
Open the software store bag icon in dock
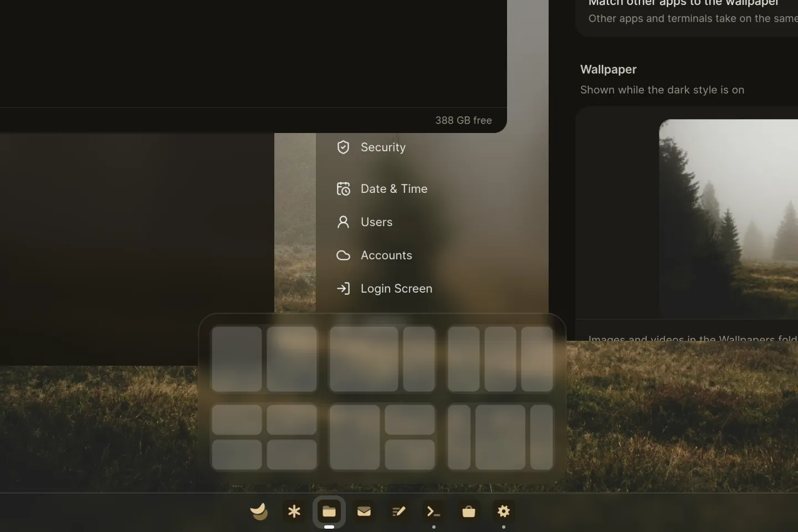pyautogui.click(x=469, y=511)
